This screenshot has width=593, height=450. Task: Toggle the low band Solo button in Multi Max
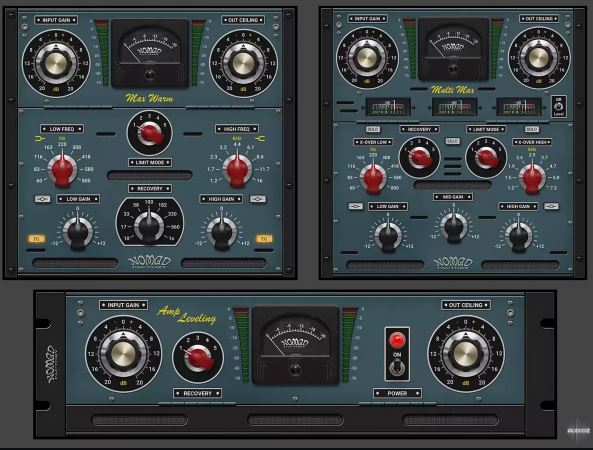(x=373, y=129)
